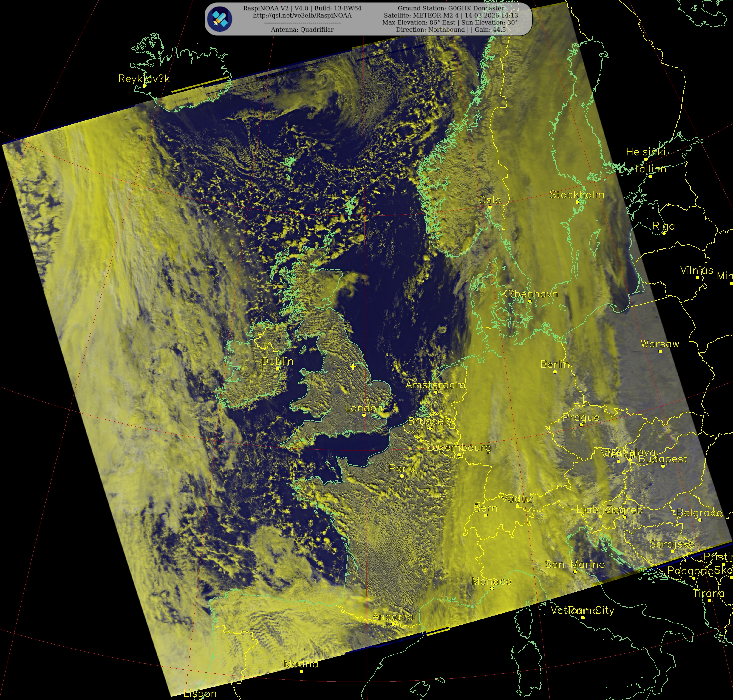Click the Reykjavik city dot marker
The height and width of the screenshot is (700, 733).
tap(144, 86)
